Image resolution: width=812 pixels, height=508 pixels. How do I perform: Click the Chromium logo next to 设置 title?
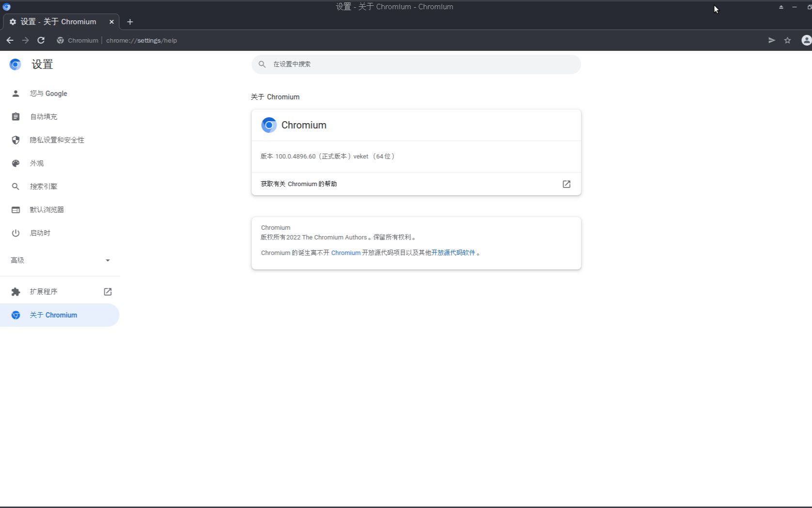click(15, 64)
